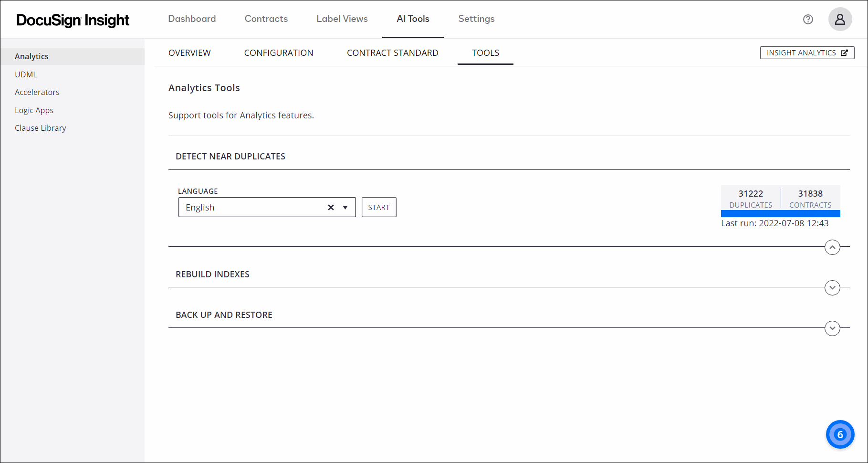868x463 pixels.
Task: Go to the Dashboard menu item
Action: point(192,19)
